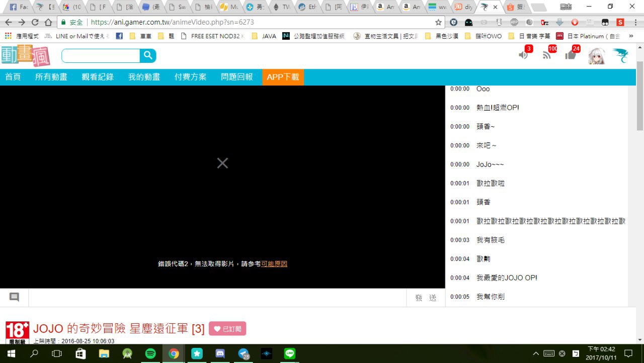Open 付費方案 in navigation bar
Viewport: 644px width, 363px height.
(191, 77)
